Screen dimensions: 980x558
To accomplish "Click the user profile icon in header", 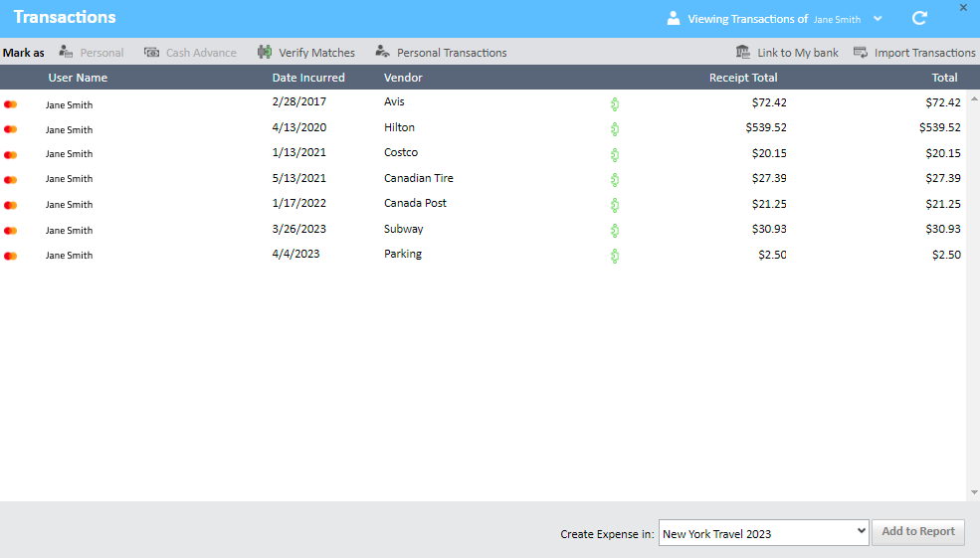I will pyautogui.click(x=674, y=18).
